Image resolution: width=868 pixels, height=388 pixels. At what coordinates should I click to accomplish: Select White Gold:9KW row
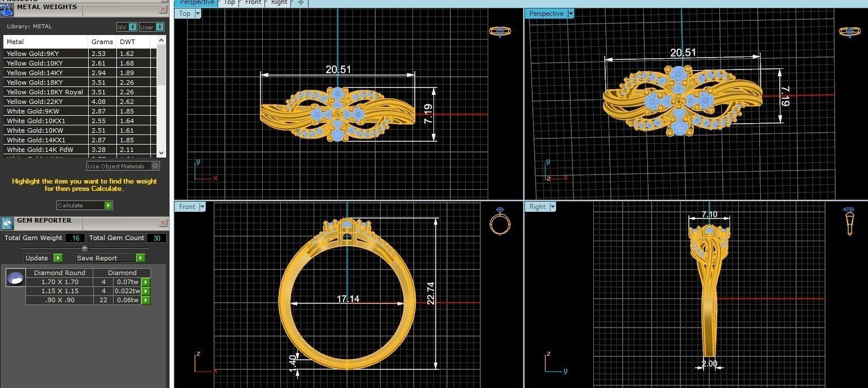[80, 111]
